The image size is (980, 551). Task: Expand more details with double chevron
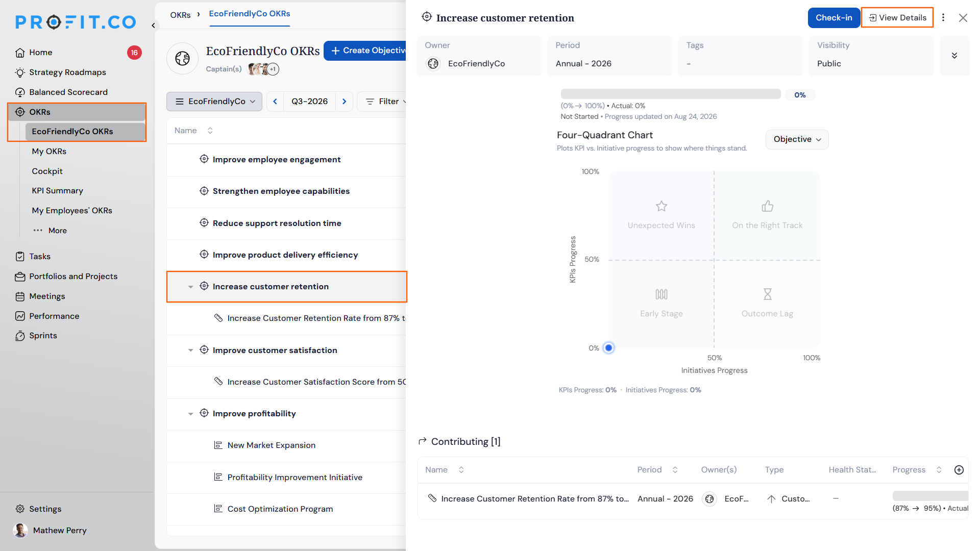point(954,56)
